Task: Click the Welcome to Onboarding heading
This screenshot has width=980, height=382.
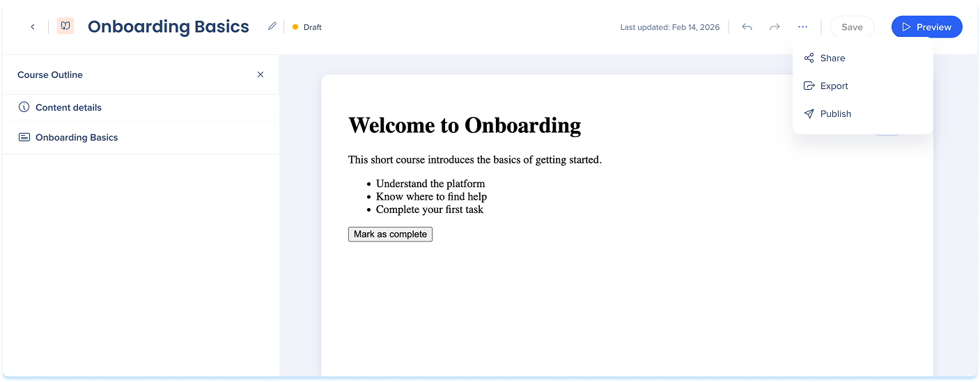Action: click(464, 126)
